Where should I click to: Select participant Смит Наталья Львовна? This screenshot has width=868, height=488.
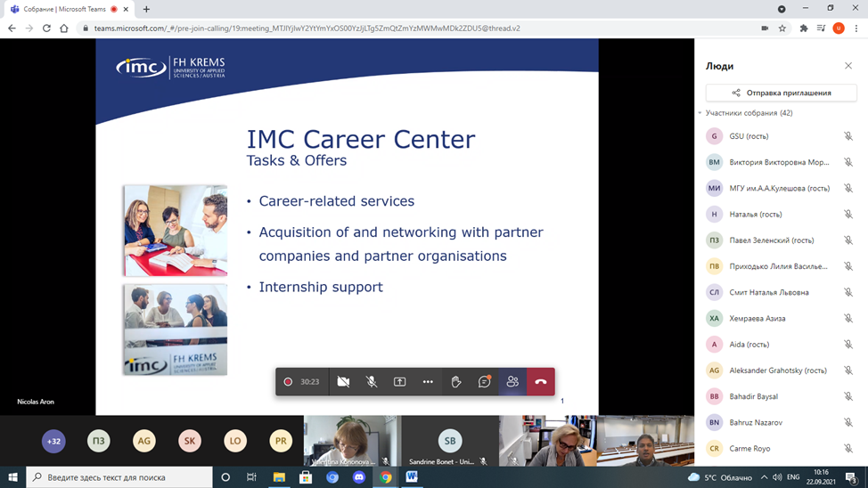point(781,292)
